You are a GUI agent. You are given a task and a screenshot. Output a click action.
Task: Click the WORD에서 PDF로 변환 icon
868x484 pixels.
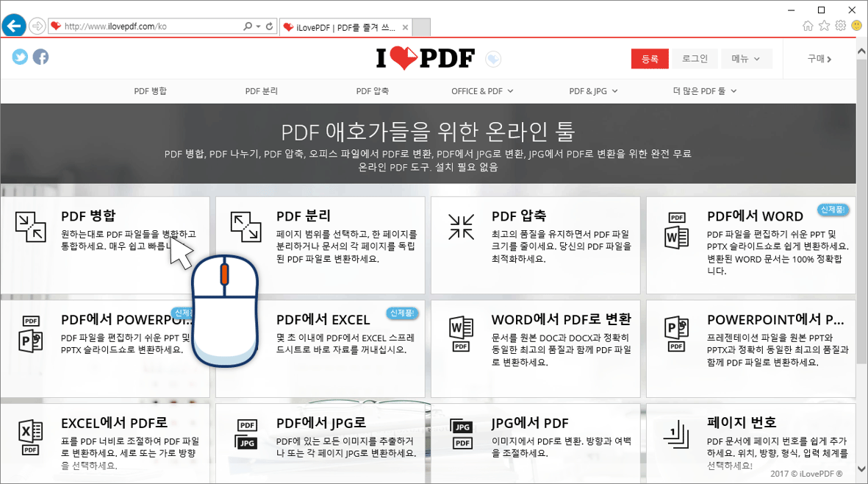pyautogui.click(x=461, y=334)
